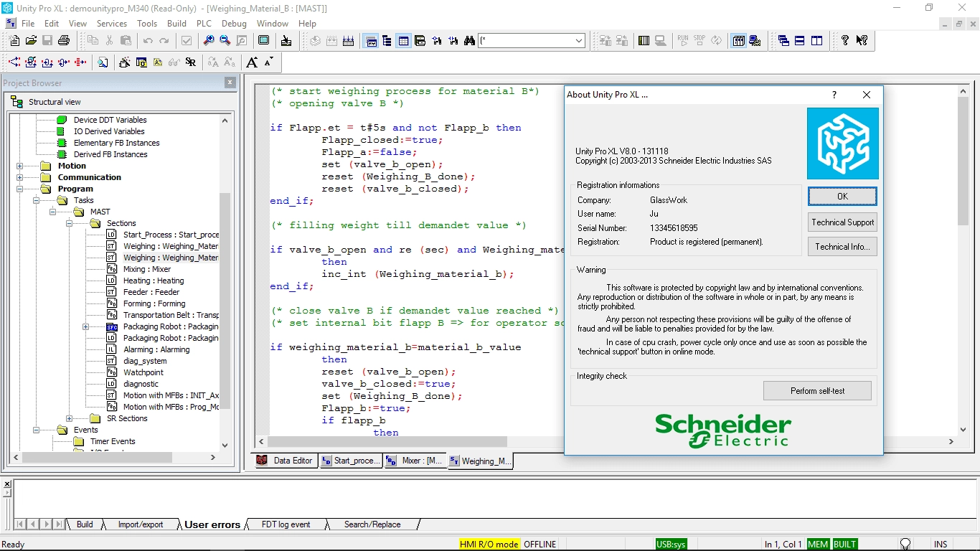This screenshot has width=980, height=551.
Task: Switch to the Data Editor tab
Action: (x=285, y=461)
